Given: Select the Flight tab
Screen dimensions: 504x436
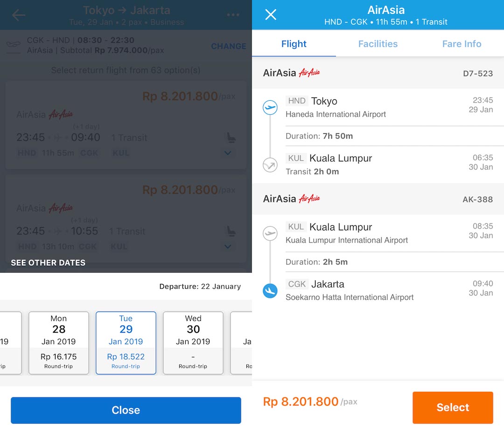Looking at the screenshot, I should point(294,43).
